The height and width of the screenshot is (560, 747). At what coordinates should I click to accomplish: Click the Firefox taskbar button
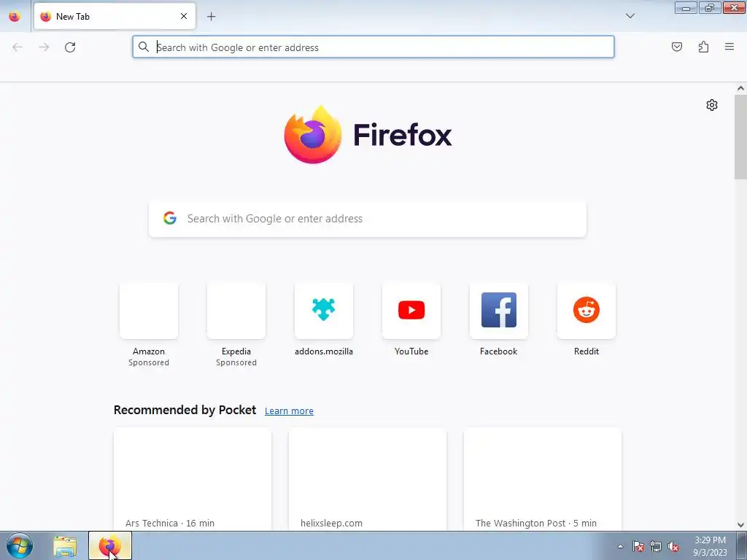click(x=110, y=546)
